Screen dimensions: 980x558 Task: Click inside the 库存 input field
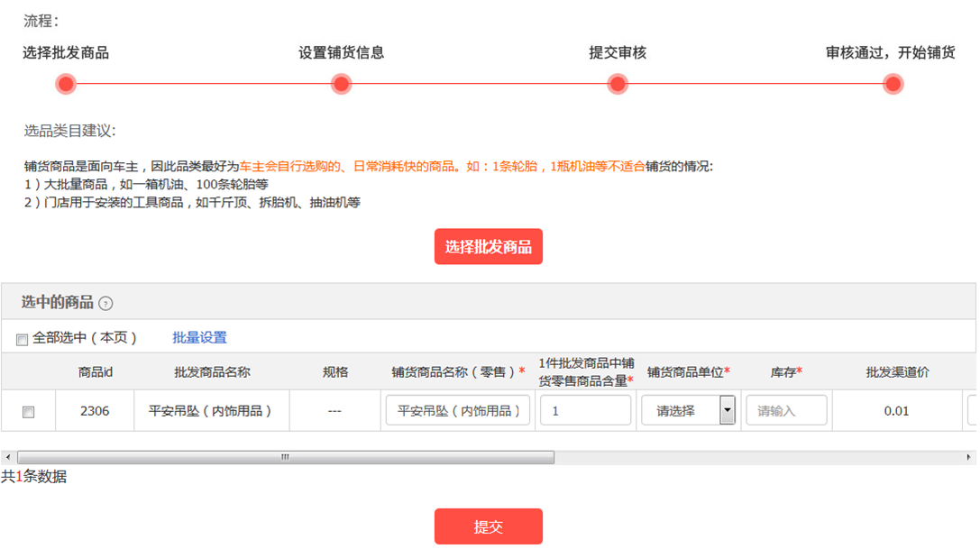pyautogui.click(x=785, y=410)
